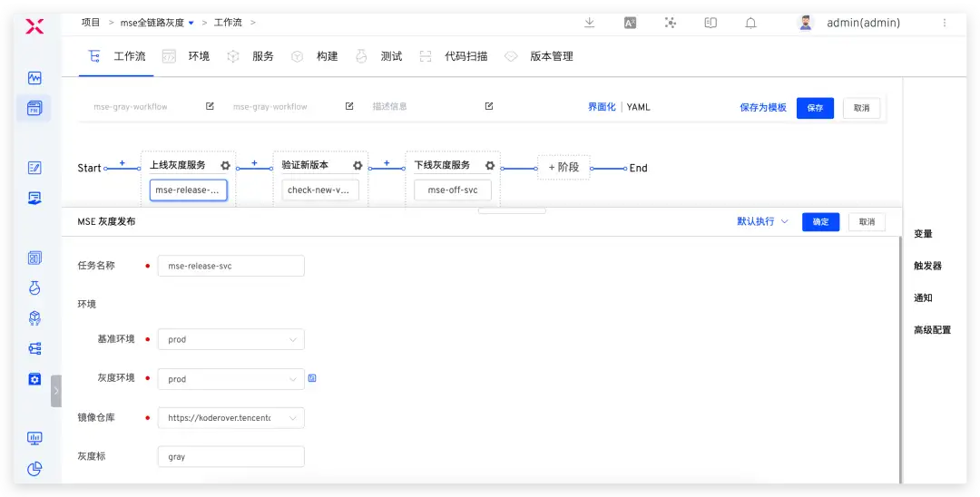The image size is (980, 497).
Task: Edit the 描述信息 description field
Action: coord(489,106)
